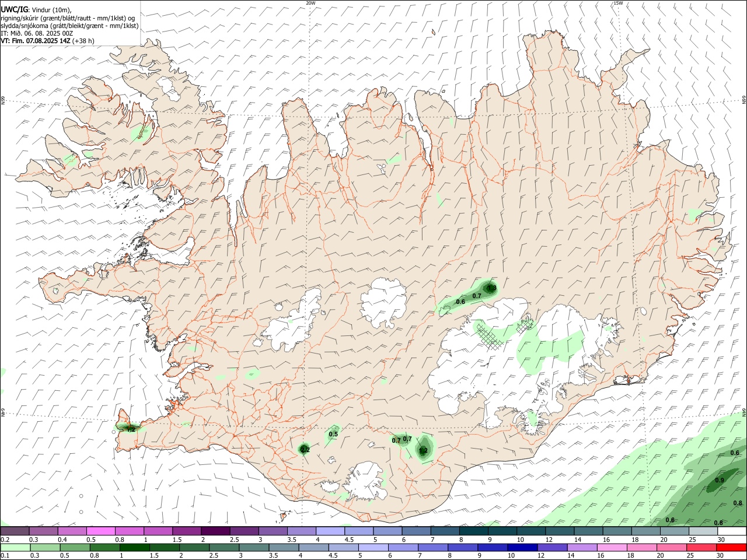Image resolution: width=747 pixels, height=560 pixels.
Task: Click the 2.2 precipitation value on the map
Action: tap(305, 449)
